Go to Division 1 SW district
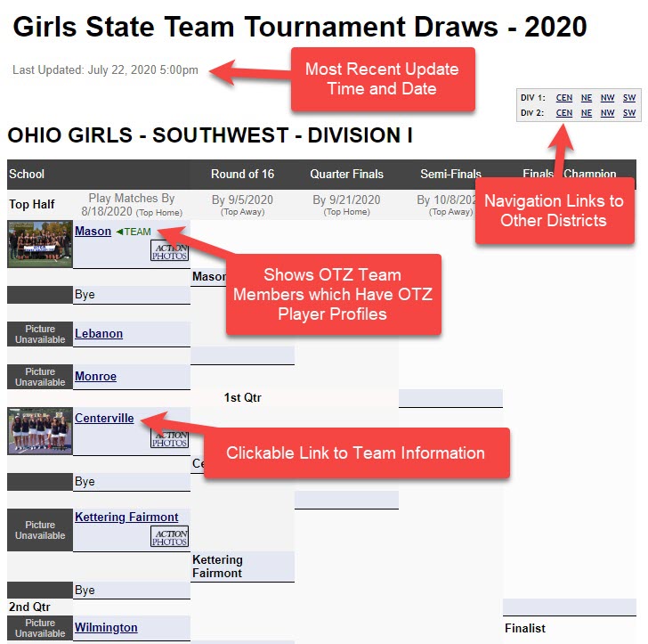 coord(629,98)
